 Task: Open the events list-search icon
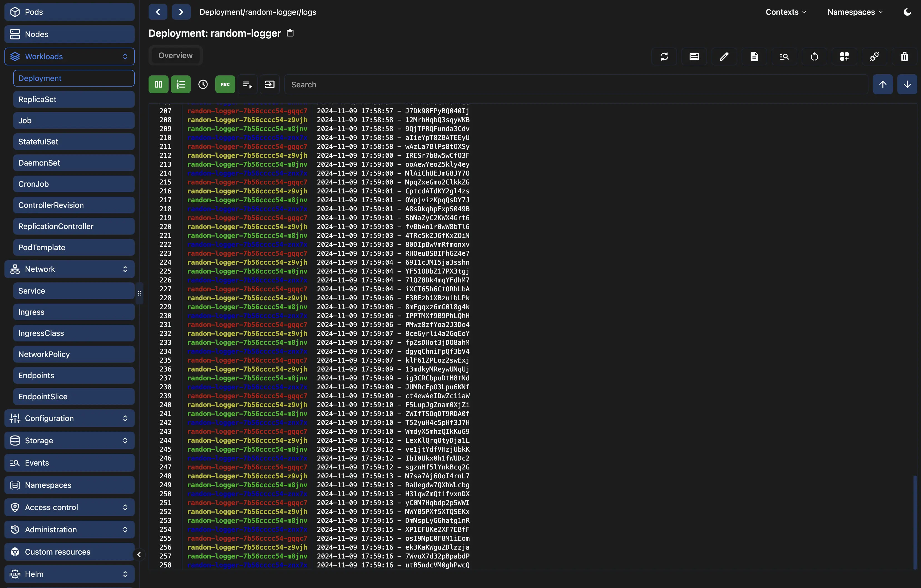(784, 56)
